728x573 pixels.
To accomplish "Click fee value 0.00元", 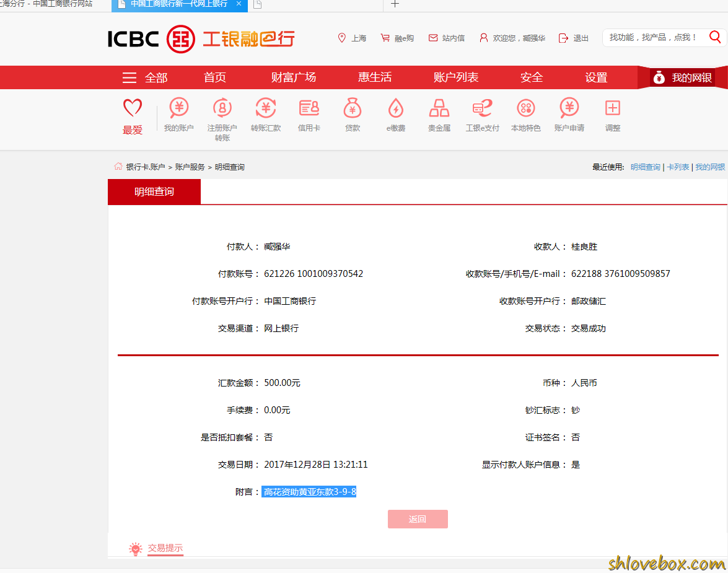I will pyautogui.click(x=277, y=411).
